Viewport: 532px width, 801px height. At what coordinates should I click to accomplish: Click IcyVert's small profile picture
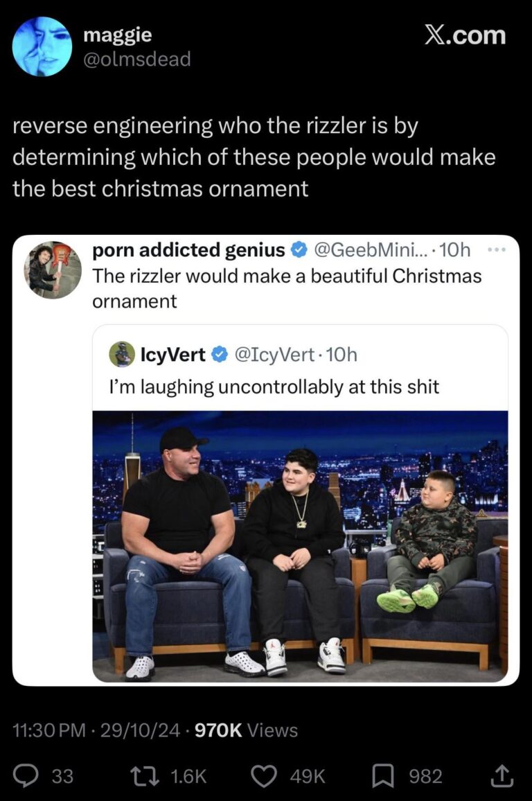pyautogui.click(x=122, y=355)
